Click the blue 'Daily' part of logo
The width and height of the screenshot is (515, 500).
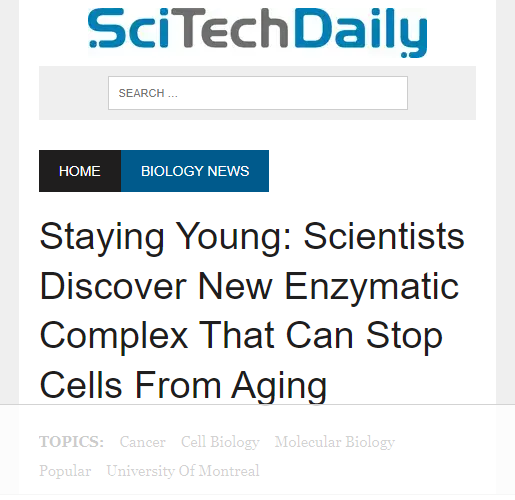pos(361,32)
